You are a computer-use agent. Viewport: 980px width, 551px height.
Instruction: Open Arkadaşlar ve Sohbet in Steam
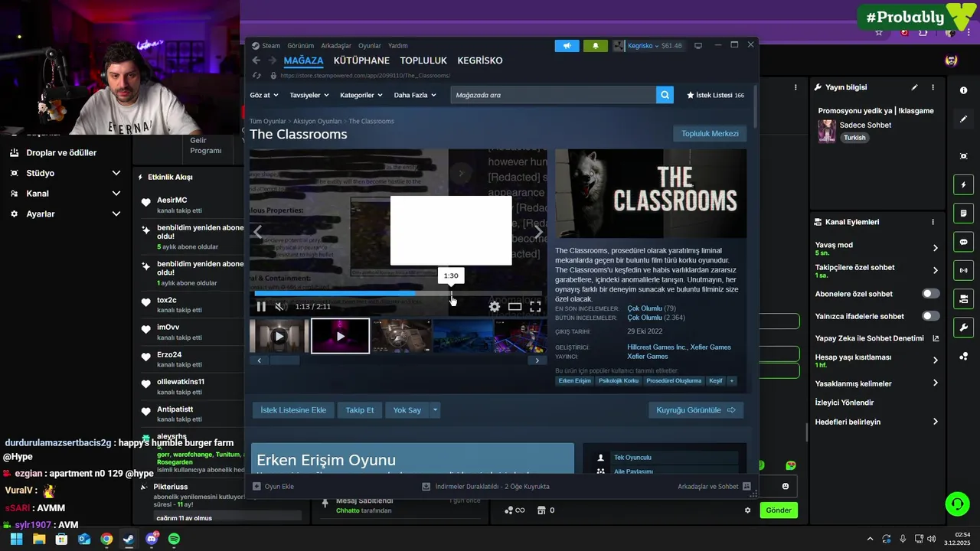coord(713,486)
